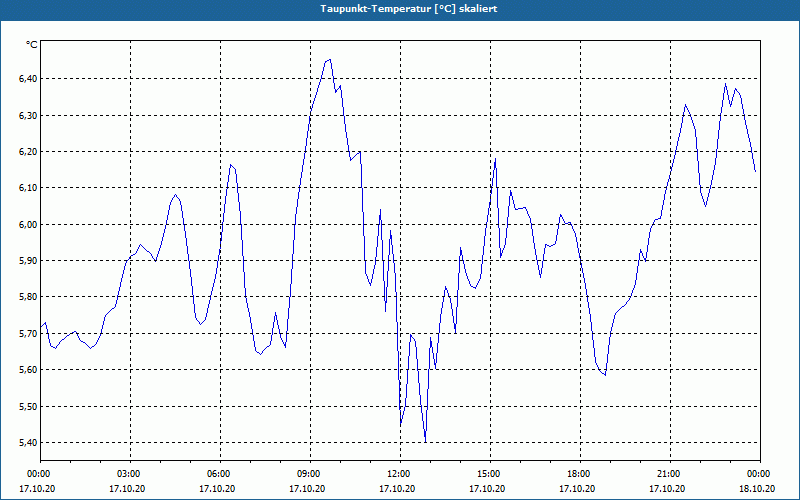Click the "6,40" y-axis value

tap(28, 79)
